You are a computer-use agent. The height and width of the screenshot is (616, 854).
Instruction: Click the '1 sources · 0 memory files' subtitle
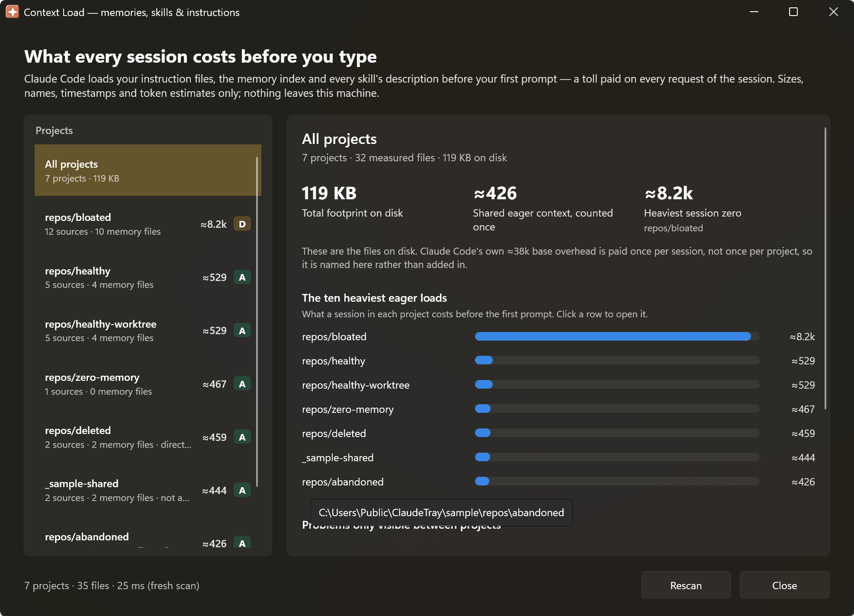(99, 392)
